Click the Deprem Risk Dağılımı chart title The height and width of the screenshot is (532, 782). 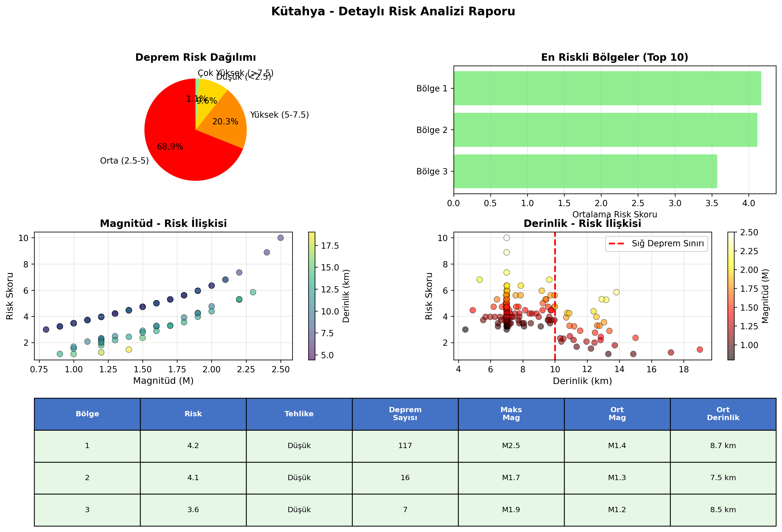pyautogui.click(x=195, y=57)
